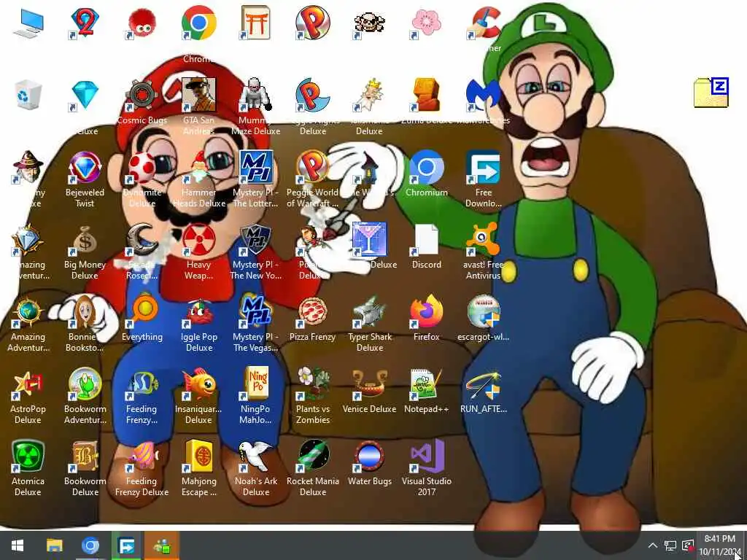Open the Bonnie's Bookstore icon

[85, 324]
